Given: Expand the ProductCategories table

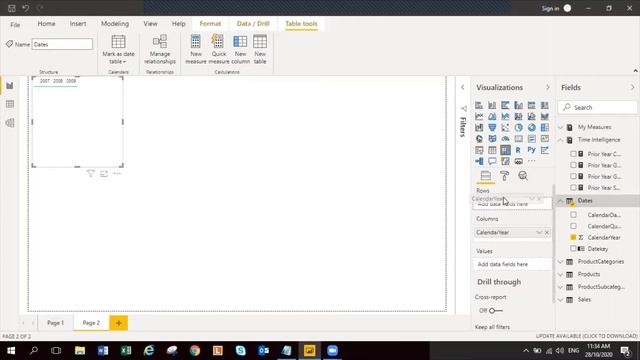Looking at the screenshot, I should [560, 262].
